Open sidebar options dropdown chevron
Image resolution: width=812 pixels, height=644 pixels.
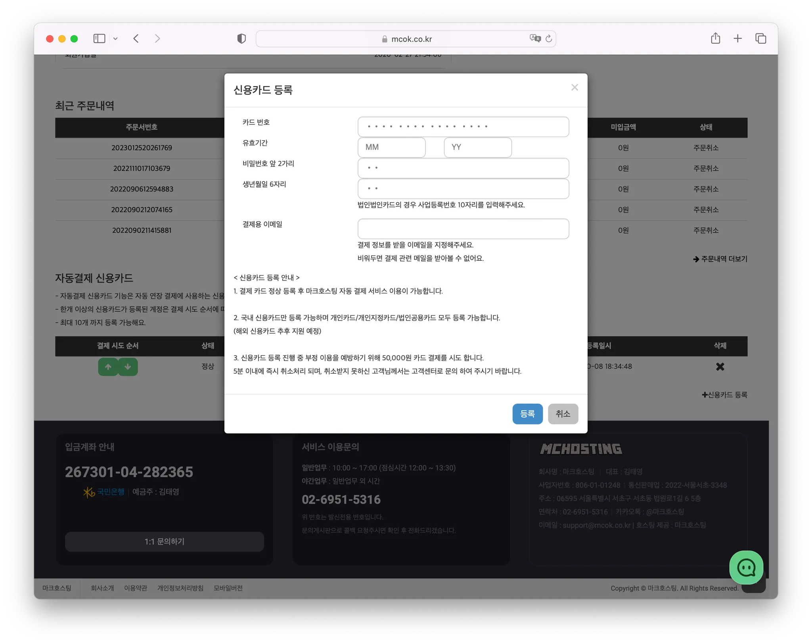click(115, 39)
